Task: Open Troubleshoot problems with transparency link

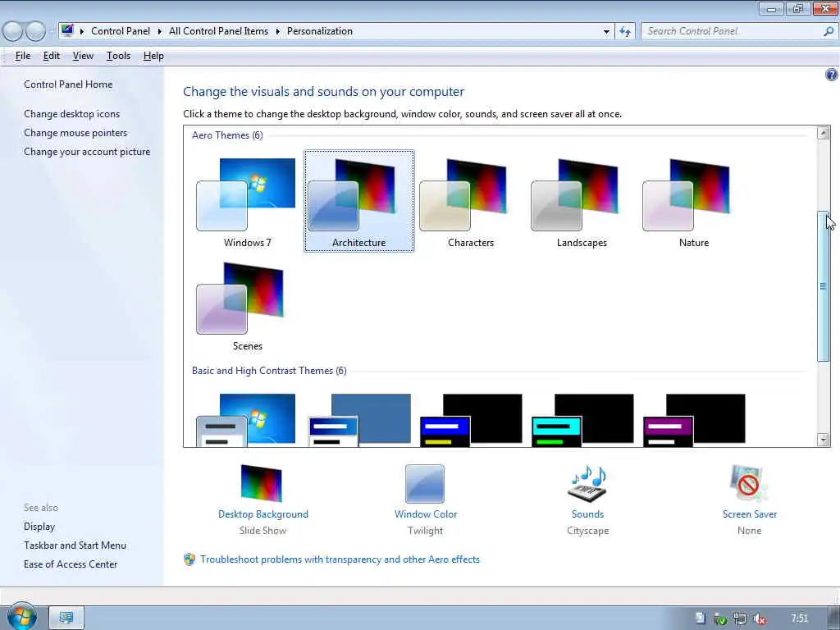Action: [x=340, y=559]
